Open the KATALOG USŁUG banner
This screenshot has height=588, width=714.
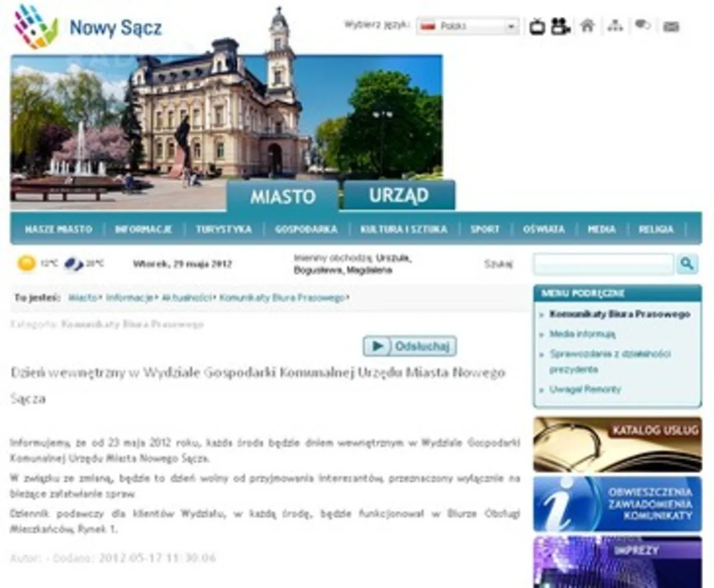point(618,444)
